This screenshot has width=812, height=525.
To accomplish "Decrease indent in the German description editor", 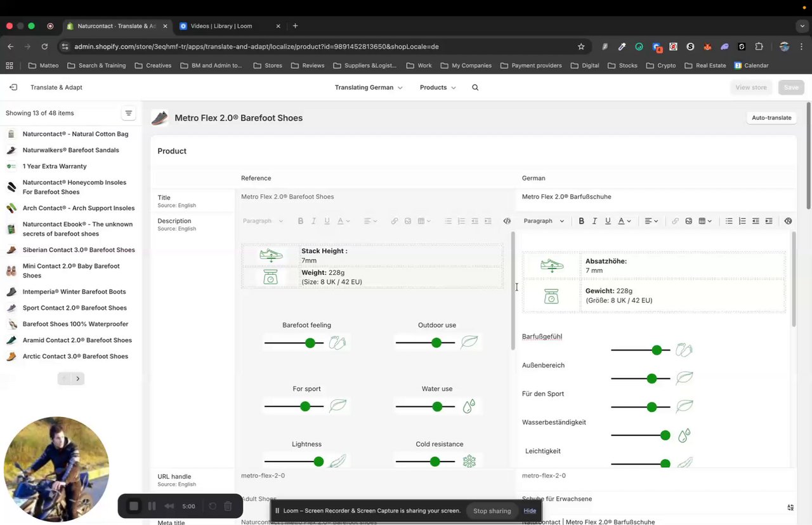I will point(756,221).
